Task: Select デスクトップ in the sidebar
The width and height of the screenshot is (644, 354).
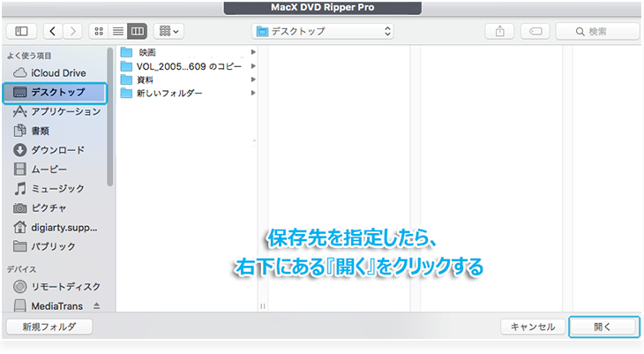Action: (55, 93)
